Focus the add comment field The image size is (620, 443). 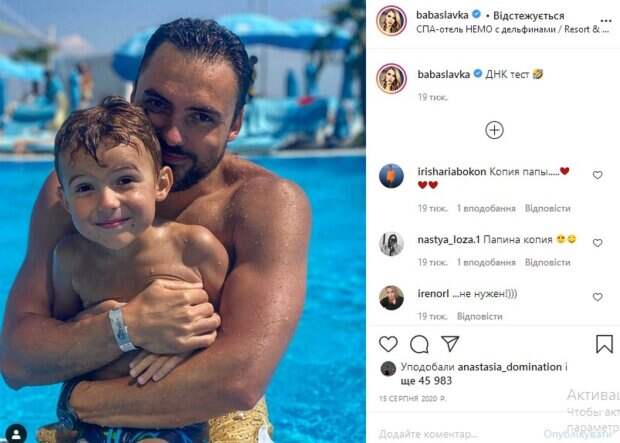coord(459,434)
